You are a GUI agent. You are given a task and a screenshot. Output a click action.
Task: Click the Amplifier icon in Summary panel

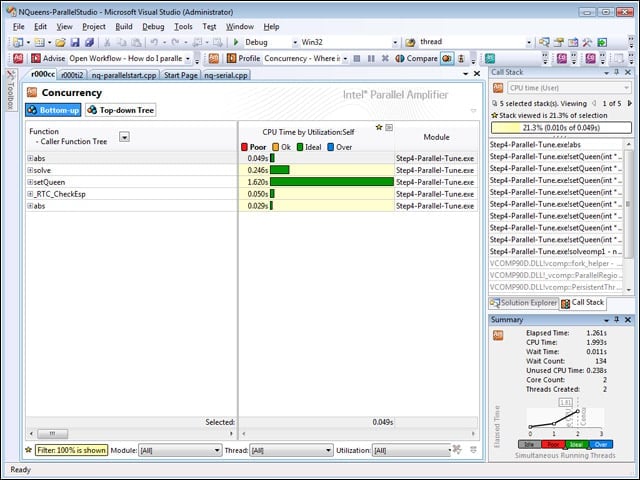click(498, 335)
